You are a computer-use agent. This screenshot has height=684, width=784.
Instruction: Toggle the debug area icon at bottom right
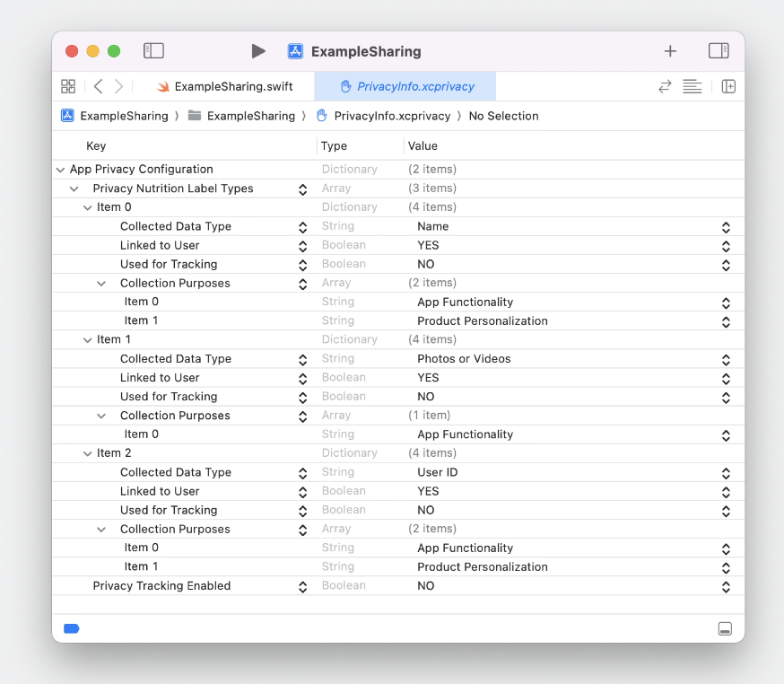coord(725,628)
